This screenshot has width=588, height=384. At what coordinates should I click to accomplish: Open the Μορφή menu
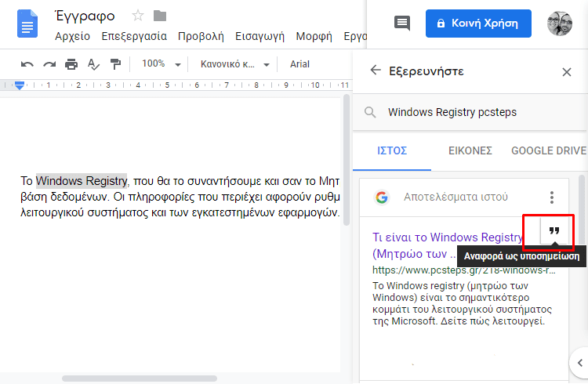(x=314, y=37)
